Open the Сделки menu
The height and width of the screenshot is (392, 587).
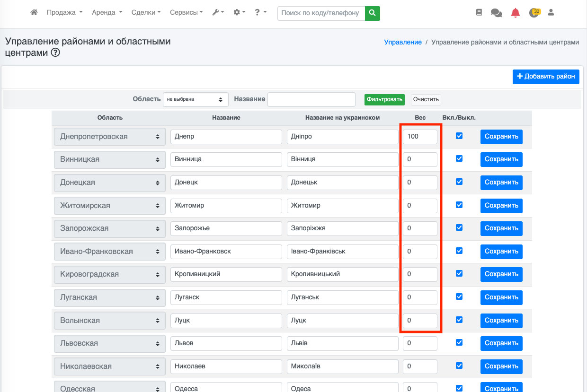pos(146,13)
